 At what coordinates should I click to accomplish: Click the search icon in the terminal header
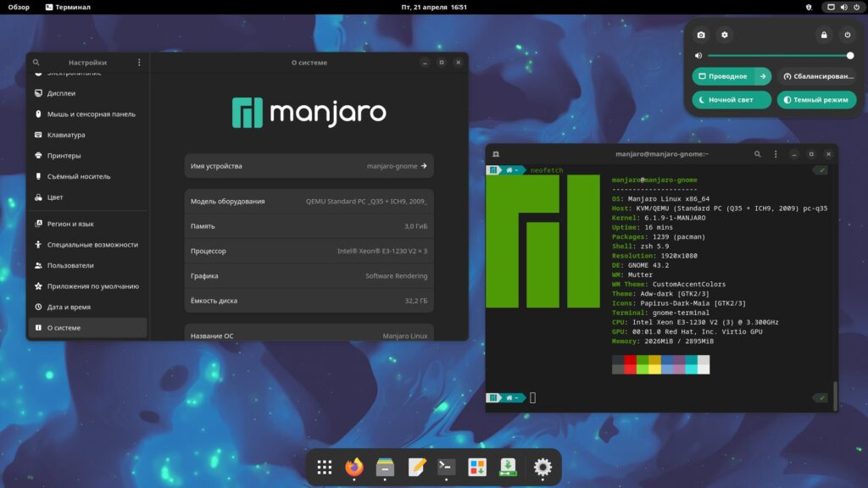pos(757,154)
